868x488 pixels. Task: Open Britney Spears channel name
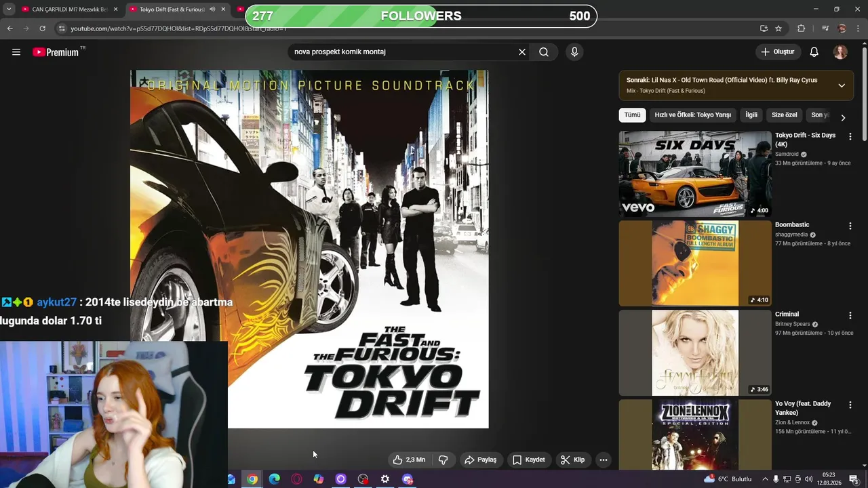click(793, 324)
